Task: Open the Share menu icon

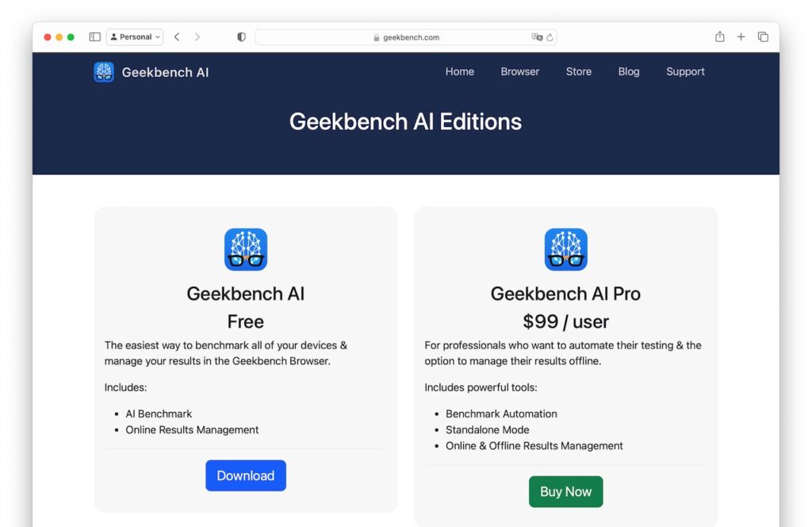Action: click(719, 37)
